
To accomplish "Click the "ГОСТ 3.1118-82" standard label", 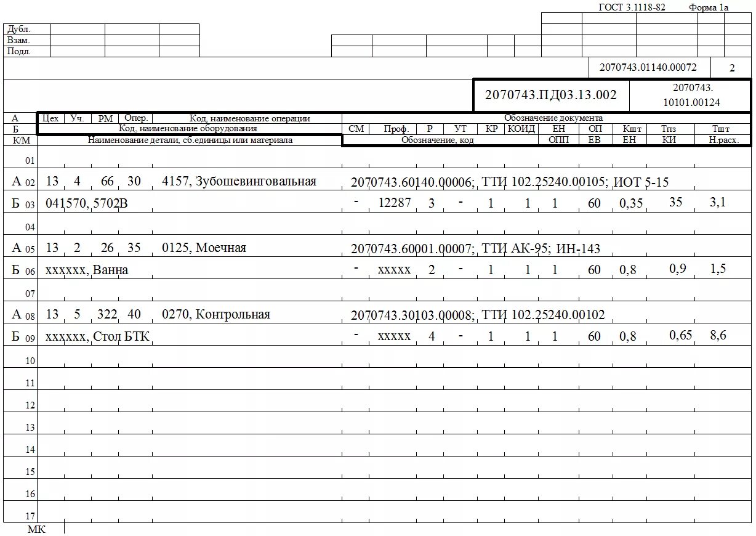I will (632, 7).
